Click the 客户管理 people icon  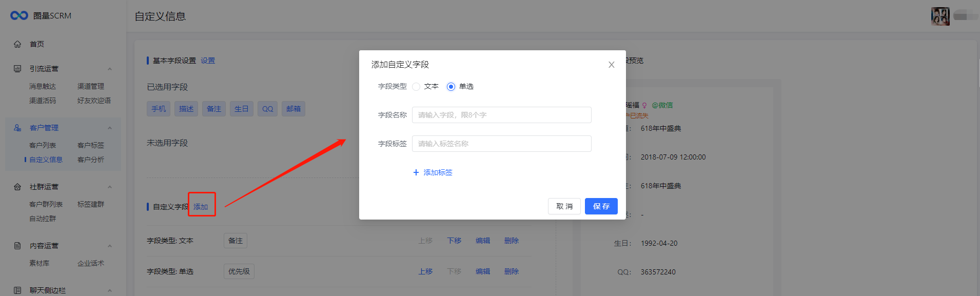tap(17, 128)
